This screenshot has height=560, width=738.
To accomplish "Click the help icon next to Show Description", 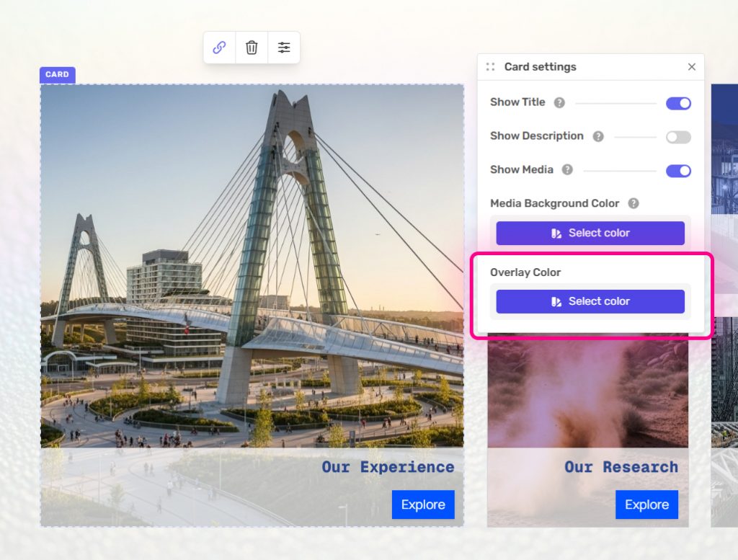I will pos(597,136).
